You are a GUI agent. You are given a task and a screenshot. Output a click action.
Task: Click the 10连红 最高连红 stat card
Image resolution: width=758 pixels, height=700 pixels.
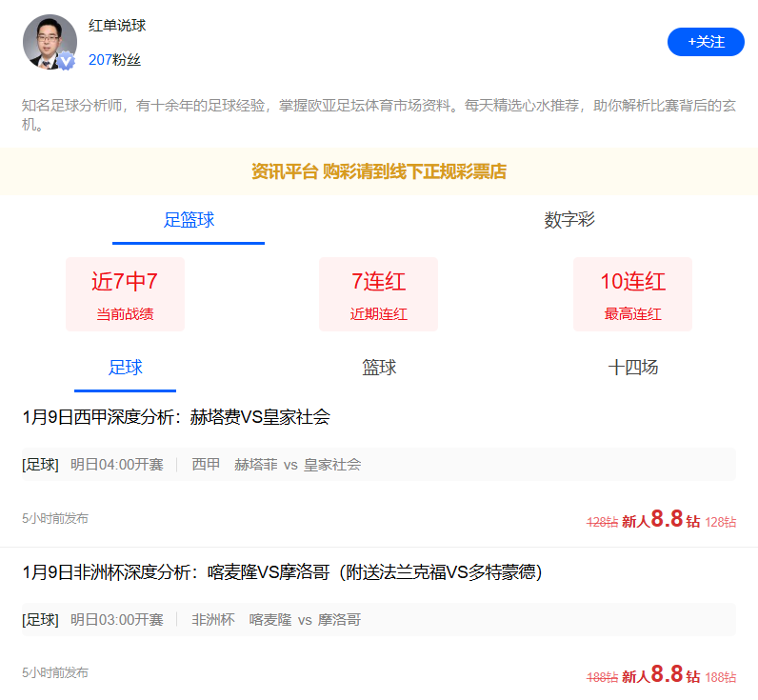(x=632, y=294)
